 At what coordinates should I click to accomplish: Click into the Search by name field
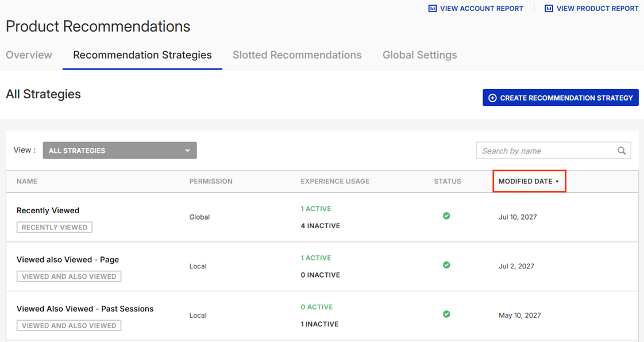point(546,151)
